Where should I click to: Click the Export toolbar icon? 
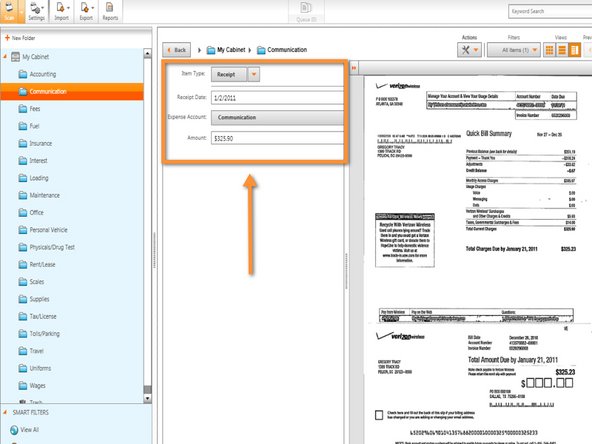tap(86, 11)
